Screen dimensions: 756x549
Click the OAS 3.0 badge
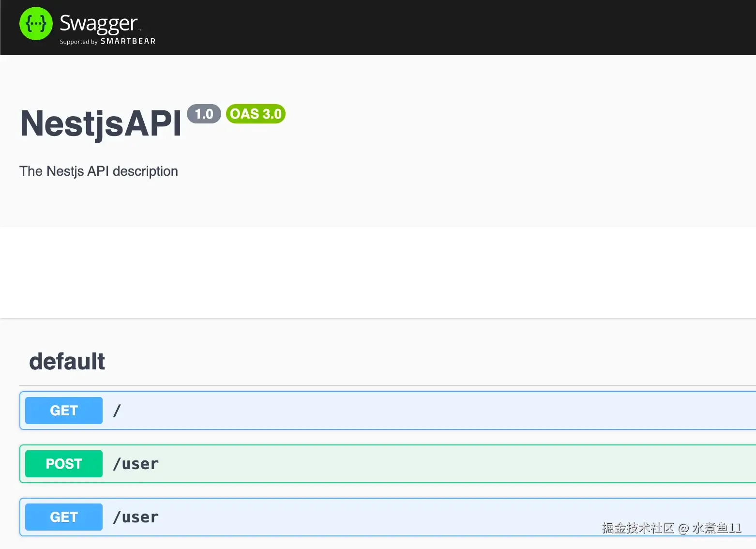(x=256, y=114)
